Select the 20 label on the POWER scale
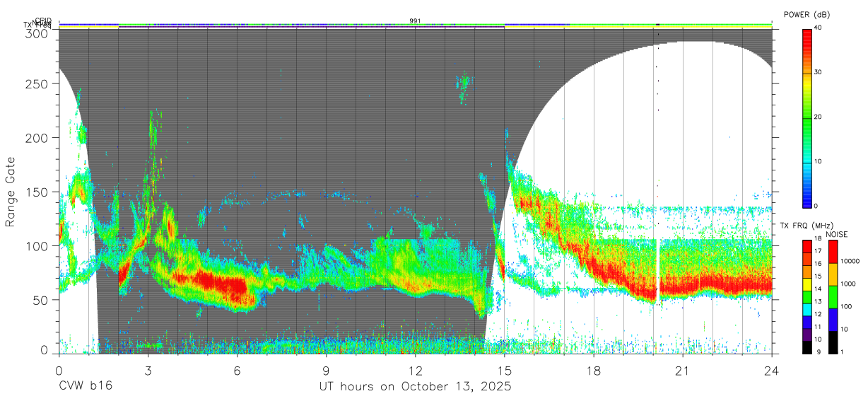The height and width of the screenshot is (401, 868). click(818, 117)
